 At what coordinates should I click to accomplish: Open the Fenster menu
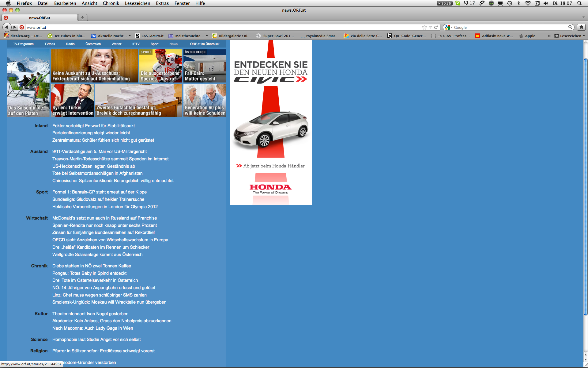[x=182, y=3]
